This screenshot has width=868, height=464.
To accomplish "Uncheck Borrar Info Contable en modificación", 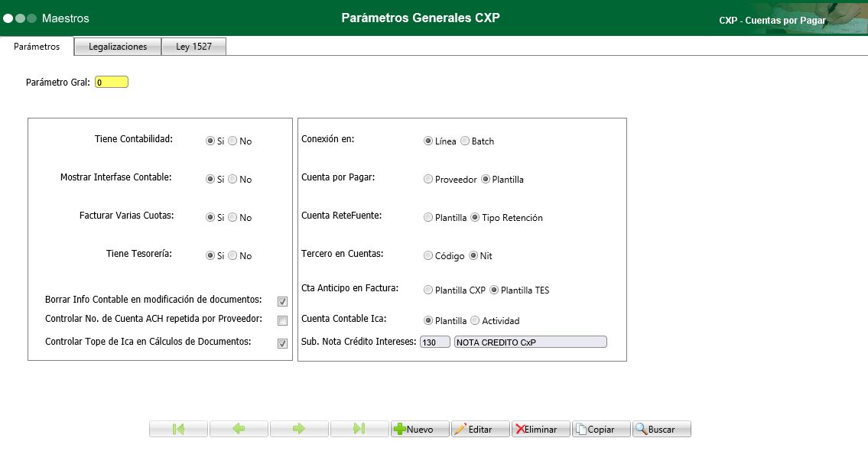I will pos(282,301).
